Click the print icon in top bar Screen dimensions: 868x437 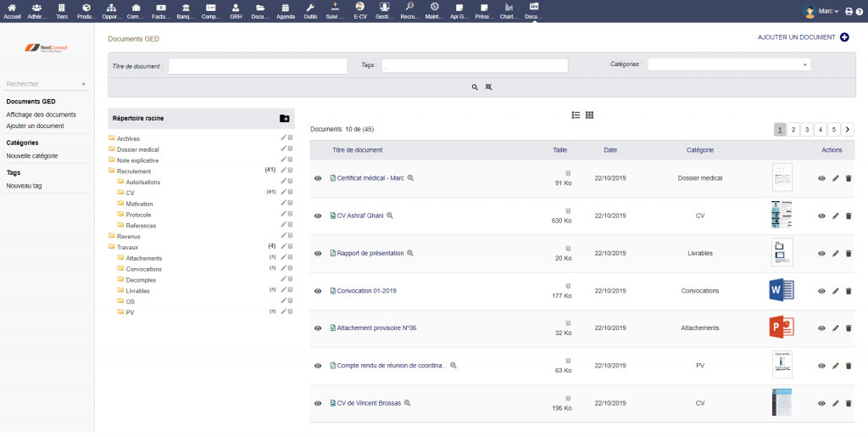[x=849, y=11]
